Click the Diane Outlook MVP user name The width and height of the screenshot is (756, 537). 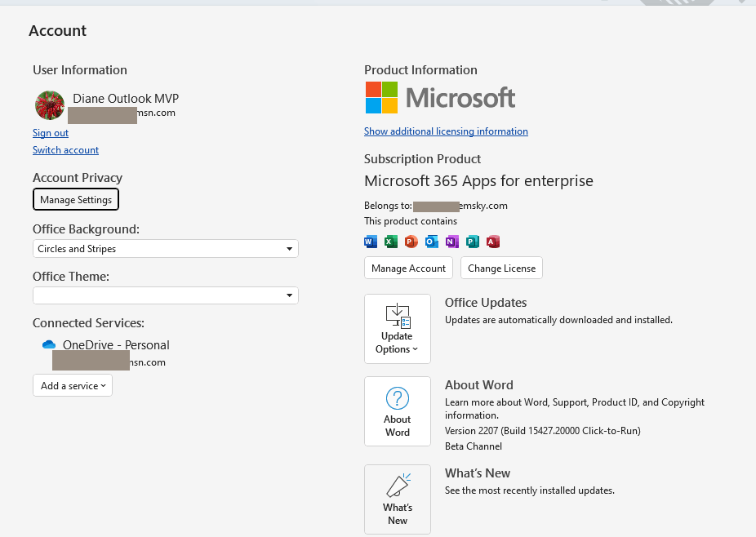tap(126, 98)
